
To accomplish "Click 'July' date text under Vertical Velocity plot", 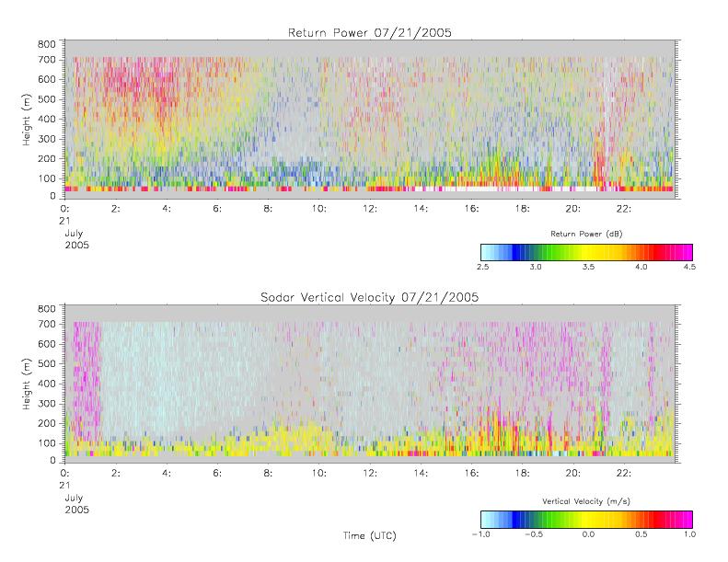I will click(74, 498).
